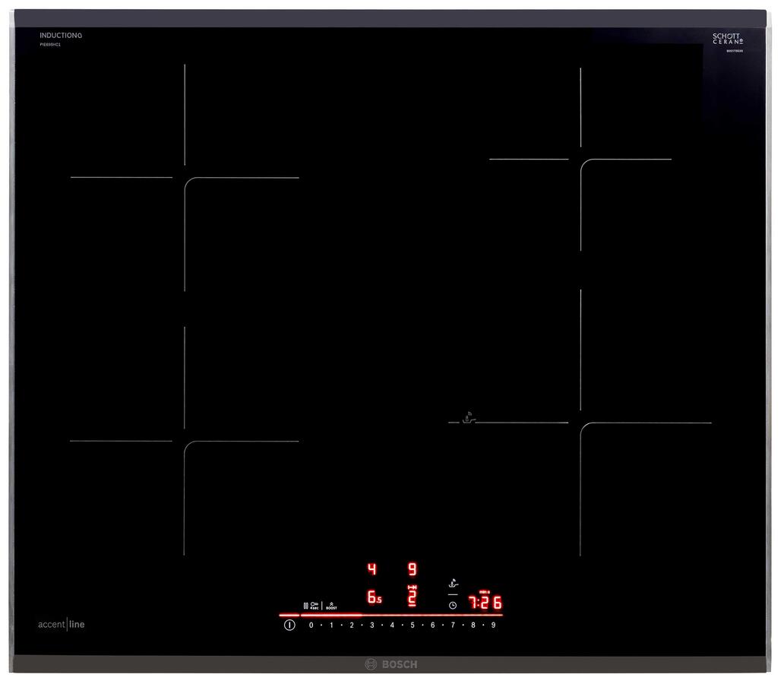
Task: Set the power slider to 7
Action: pyautogui.click(x=453, y=625)
